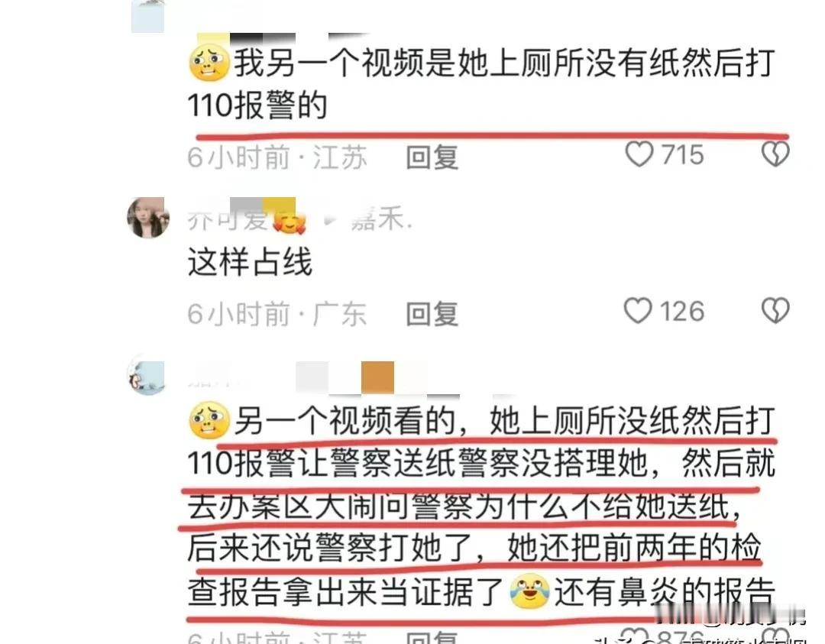The image size is (825, 644).
Task: Like the 这样占线 comment with 126 likes
Action: tap(638, 310)
